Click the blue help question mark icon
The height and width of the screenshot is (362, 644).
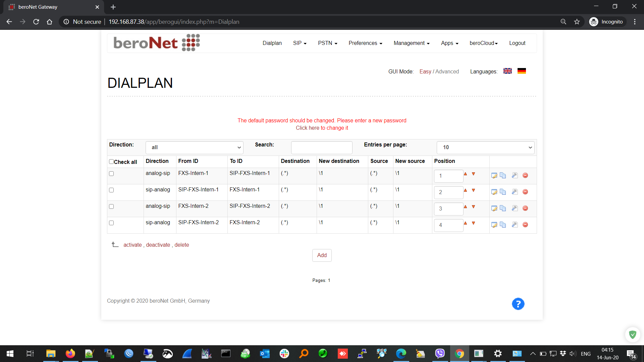(518, 304)
